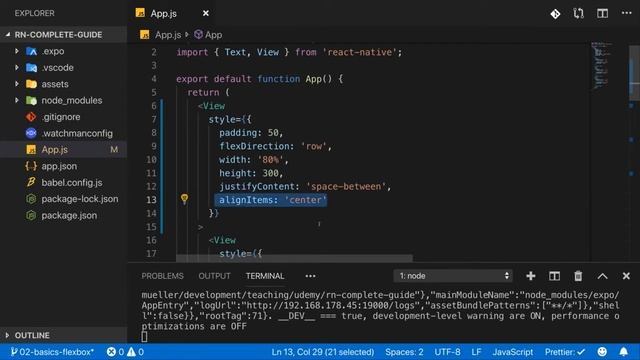The width and height of the screenshot is (640, 360).
Task: Click the assets folder icon
Action: tap(31, 84)
